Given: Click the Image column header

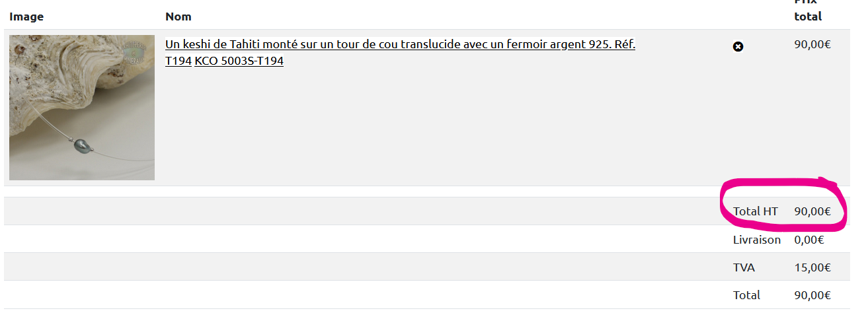Looking at the screenshot, I should (26, 17).
